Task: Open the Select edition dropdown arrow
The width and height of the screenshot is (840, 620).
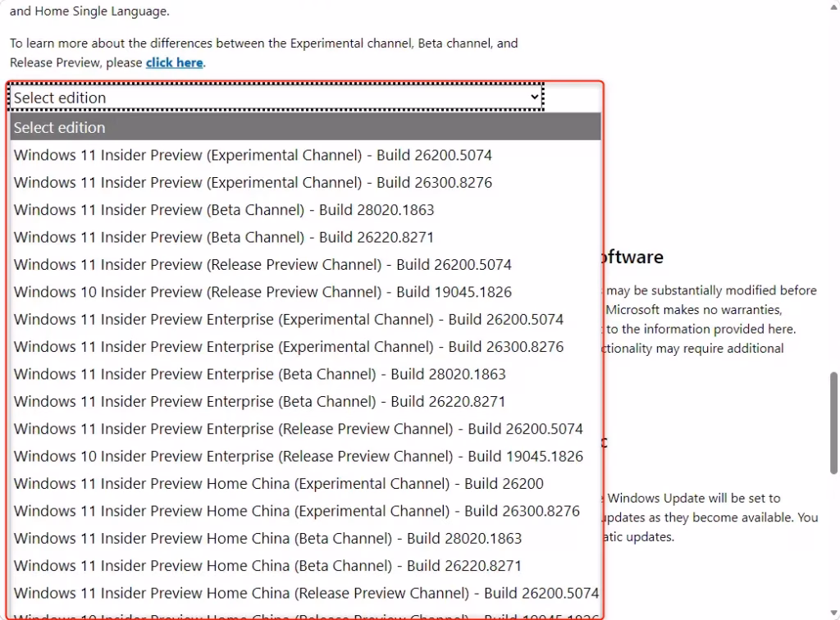Action: [x=534, y=98]
